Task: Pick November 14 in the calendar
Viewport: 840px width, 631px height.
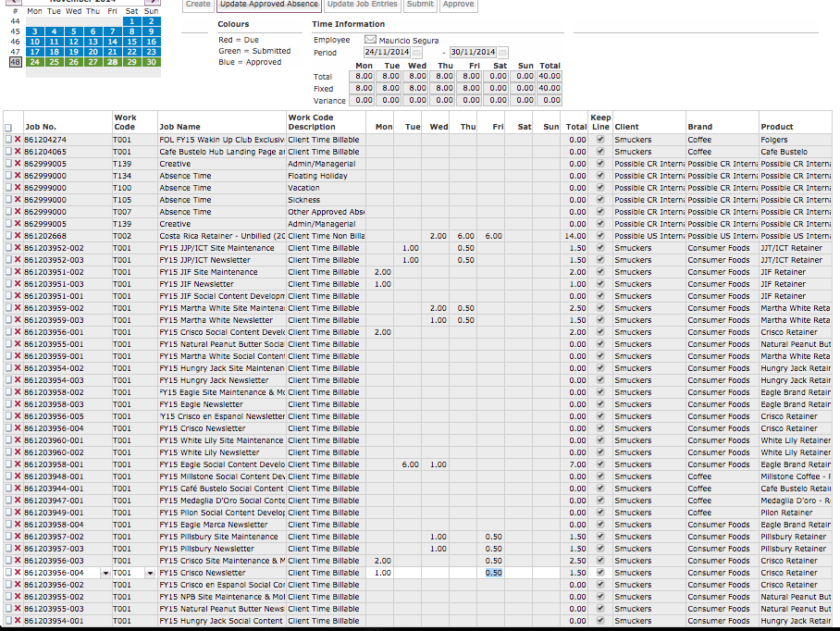Action: click(112, 42)
